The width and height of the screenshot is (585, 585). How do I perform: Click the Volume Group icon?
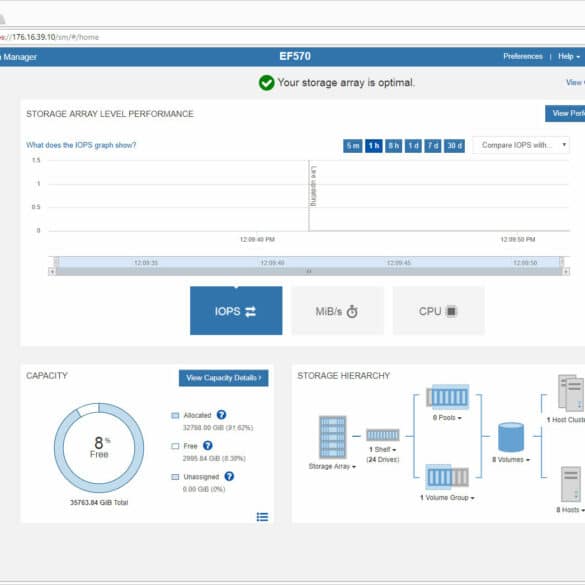point(447,476)
